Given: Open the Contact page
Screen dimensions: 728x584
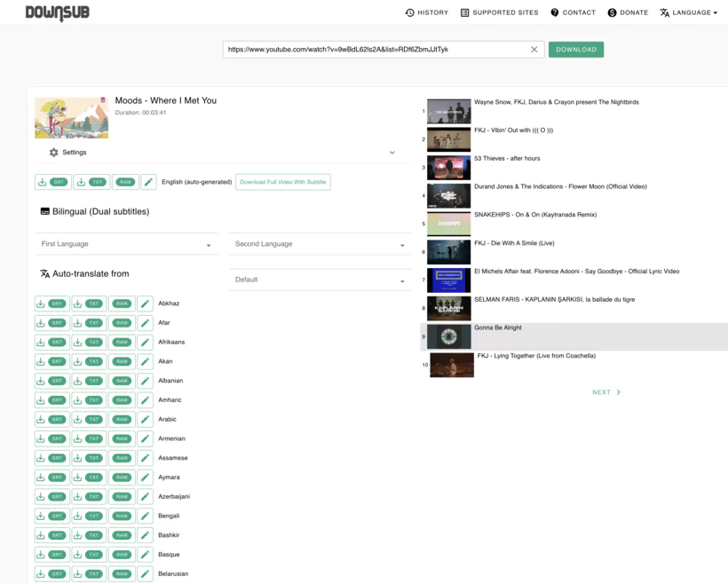Looking at the screenshot, I should click(573, 12).
